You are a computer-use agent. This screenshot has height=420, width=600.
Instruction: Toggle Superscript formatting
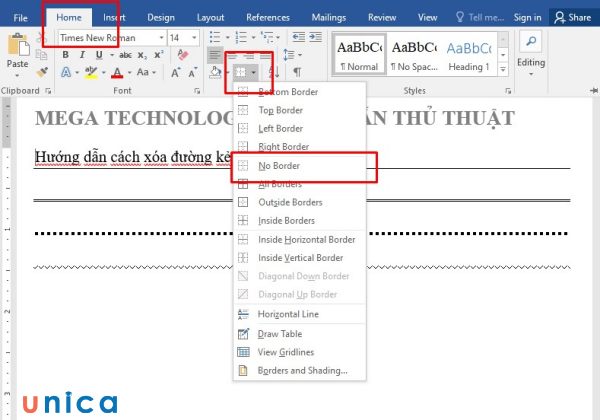(x=158, y=55)
